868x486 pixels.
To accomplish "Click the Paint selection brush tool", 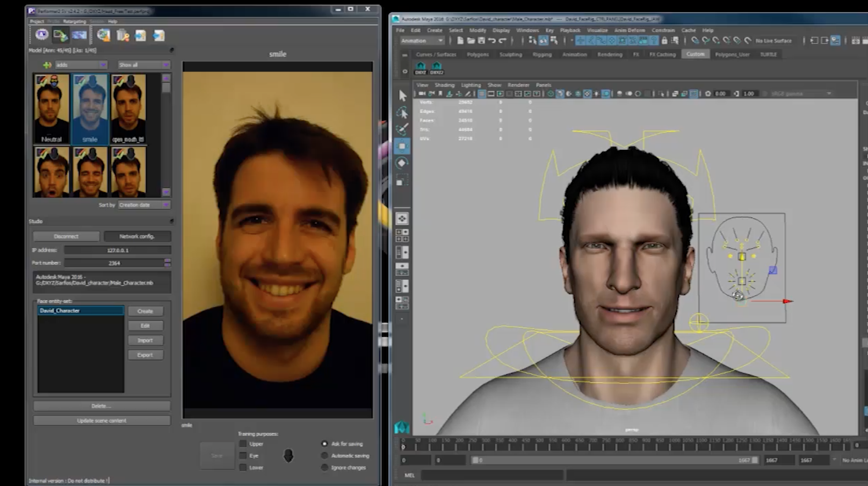I will [402, 129].
